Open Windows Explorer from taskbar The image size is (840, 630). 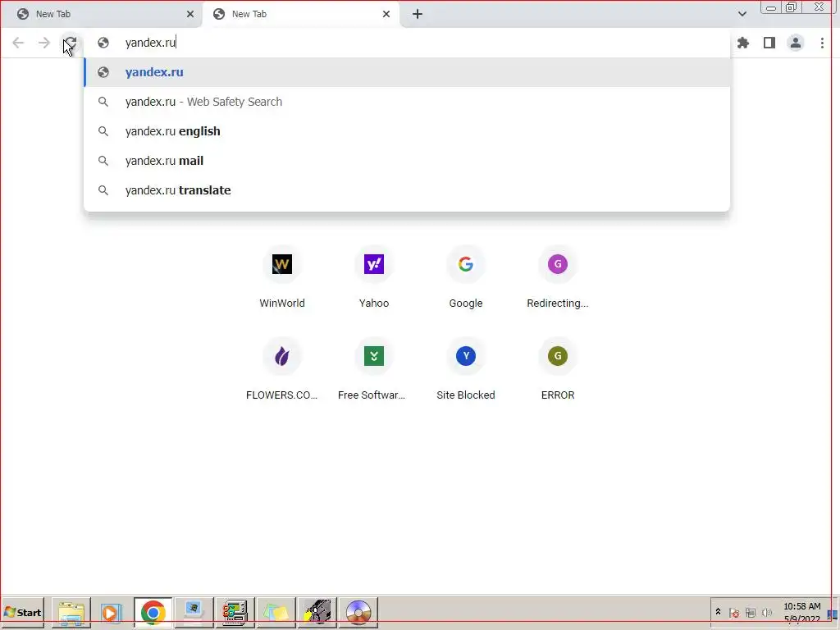tap(71, 612)
